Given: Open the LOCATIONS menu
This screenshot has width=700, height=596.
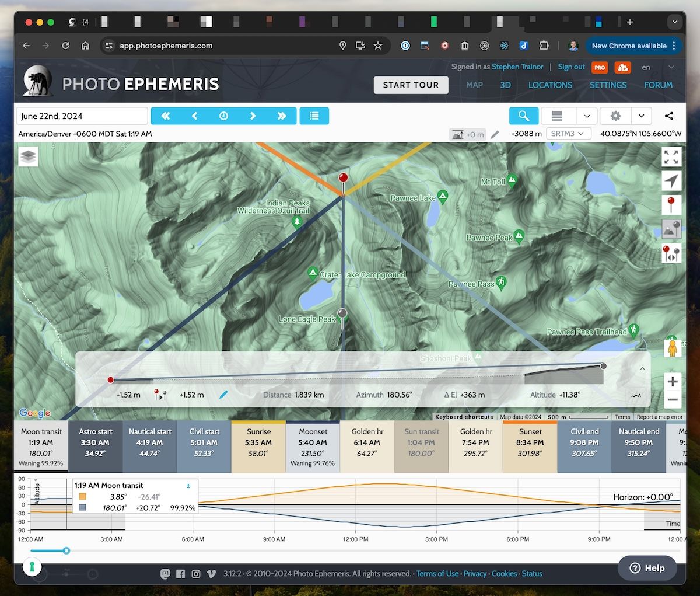Looking at the screenshot, I should click(550, 85).
